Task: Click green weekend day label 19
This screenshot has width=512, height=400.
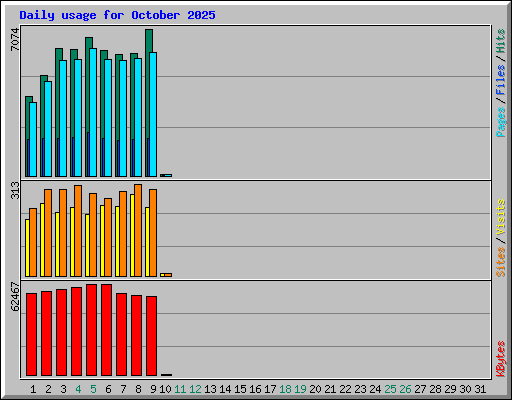Action: [x=300, y=389]
